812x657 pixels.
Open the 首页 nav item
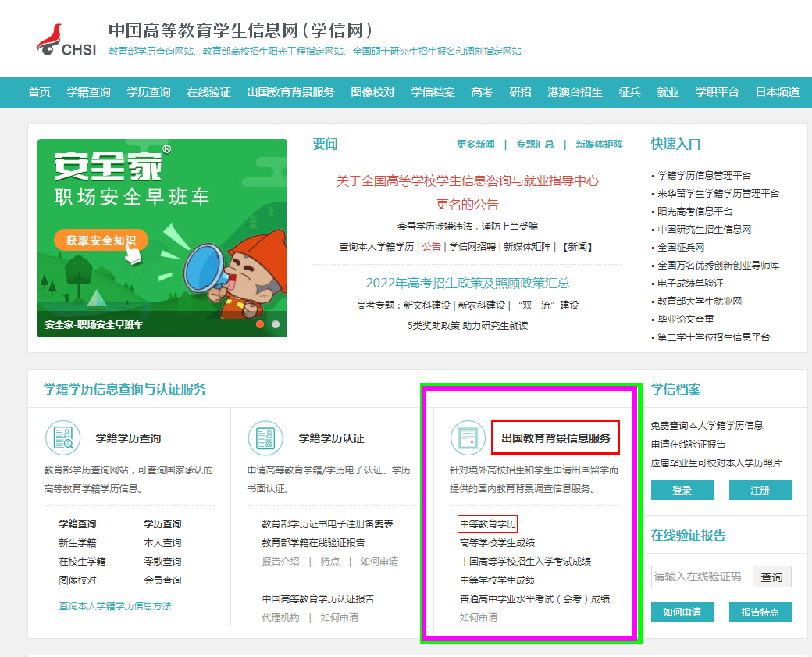pos(39,92)
